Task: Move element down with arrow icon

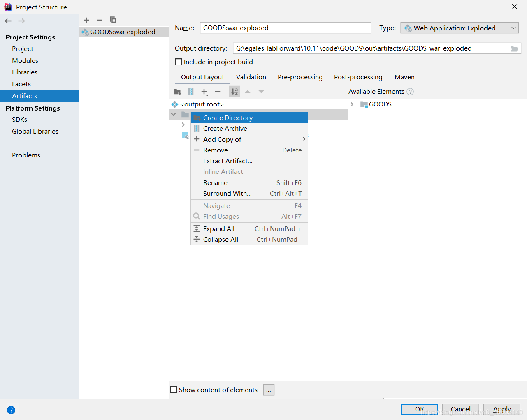Action: pos(261,92)
